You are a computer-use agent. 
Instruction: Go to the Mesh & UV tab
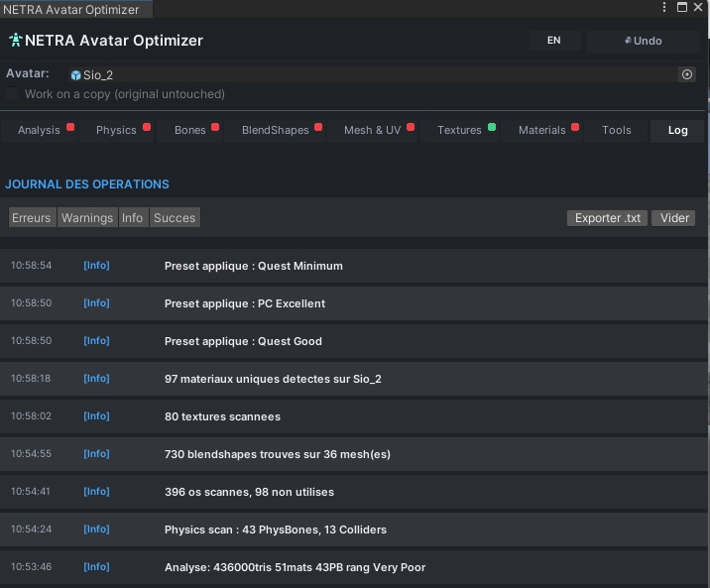tap(372, 130)
